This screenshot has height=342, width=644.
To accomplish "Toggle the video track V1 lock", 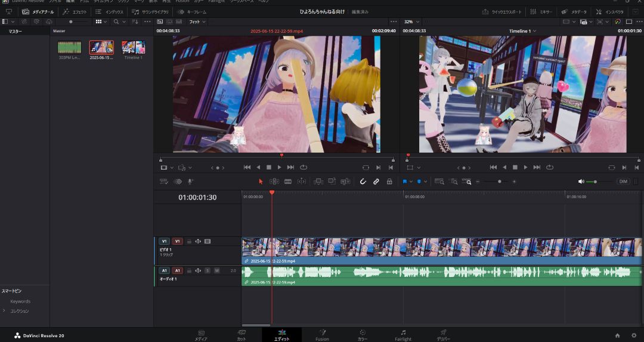I will pos(189,241).
